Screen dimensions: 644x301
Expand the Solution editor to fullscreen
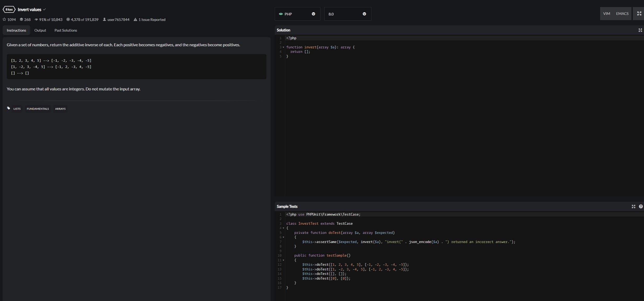click(x=640, y=30)
